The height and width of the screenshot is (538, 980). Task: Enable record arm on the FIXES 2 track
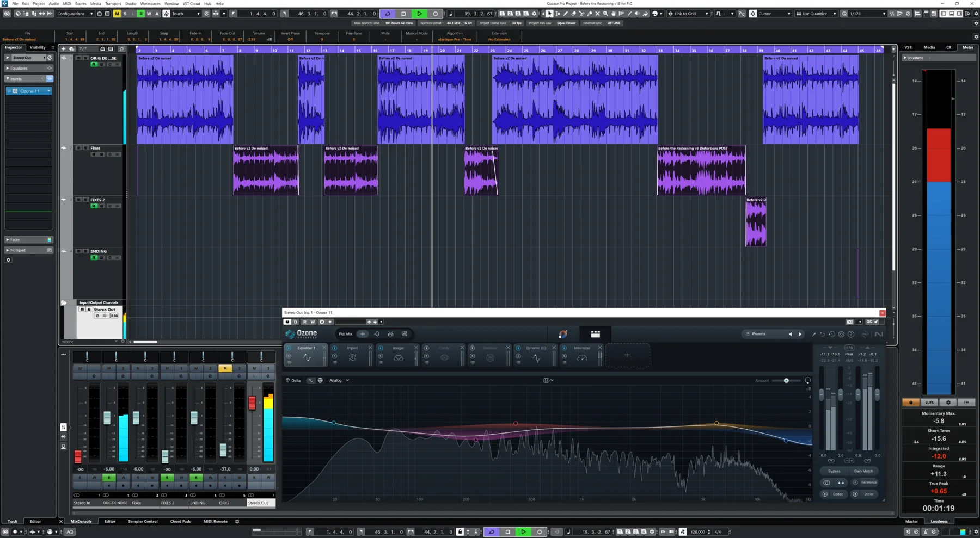click(x=93, y=206)
